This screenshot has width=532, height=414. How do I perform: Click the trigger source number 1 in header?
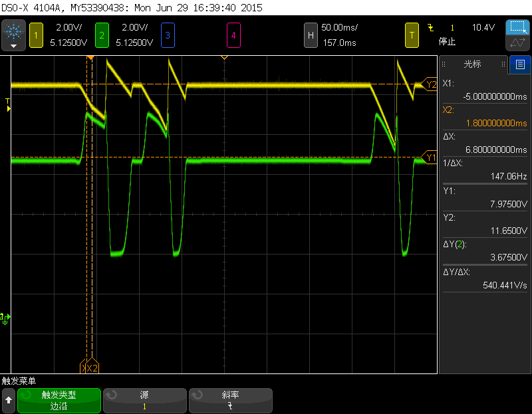(x=452, y=28)
